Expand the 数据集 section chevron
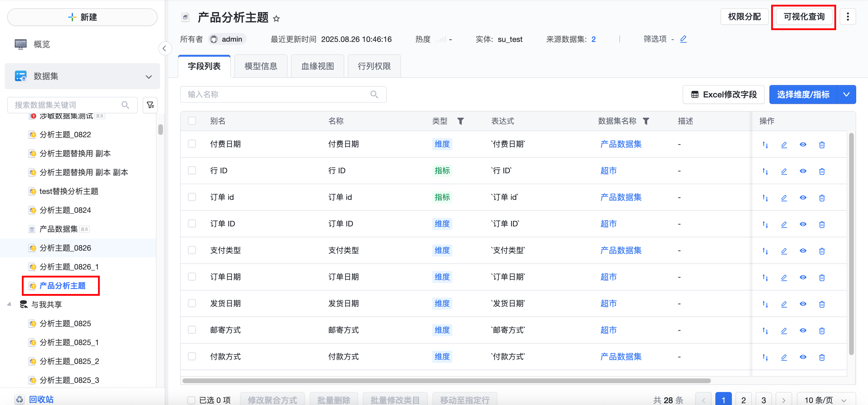 (x=149, y=77)
